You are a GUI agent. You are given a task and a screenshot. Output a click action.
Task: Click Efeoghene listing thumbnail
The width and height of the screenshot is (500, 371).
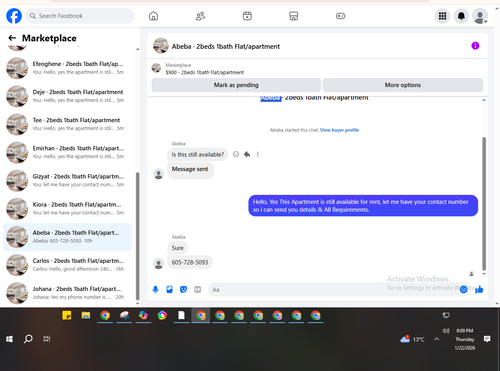click(17, 68)
